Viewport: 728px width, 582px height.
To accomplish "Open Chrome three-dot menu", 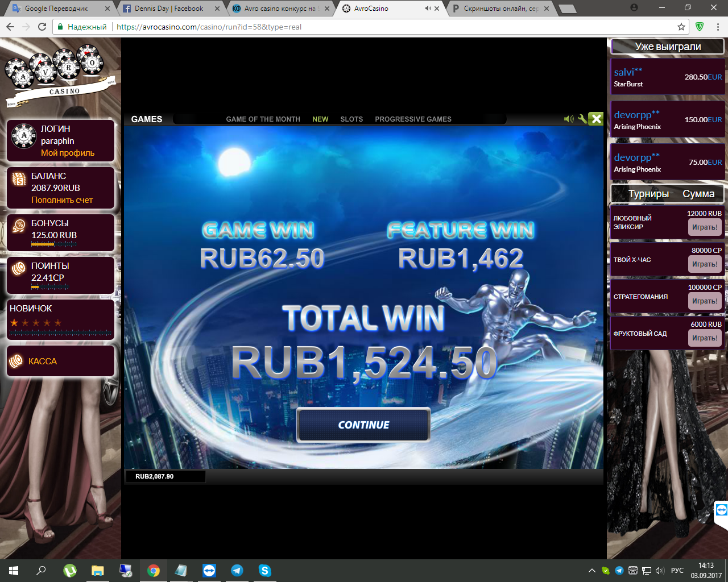I will (718, 27).
